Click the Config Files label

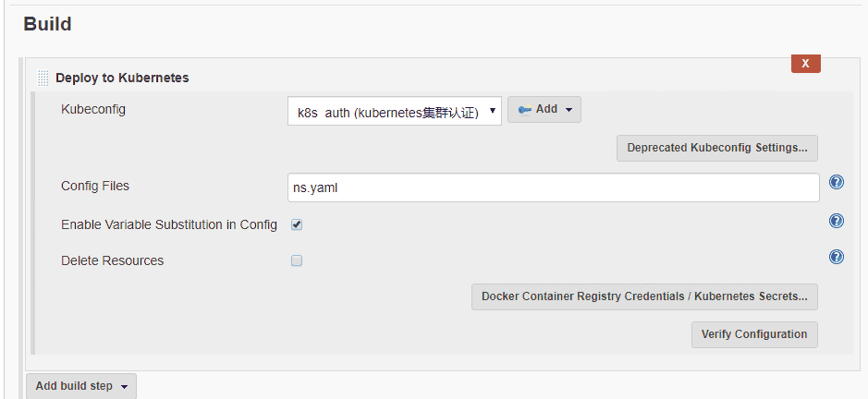95,186
